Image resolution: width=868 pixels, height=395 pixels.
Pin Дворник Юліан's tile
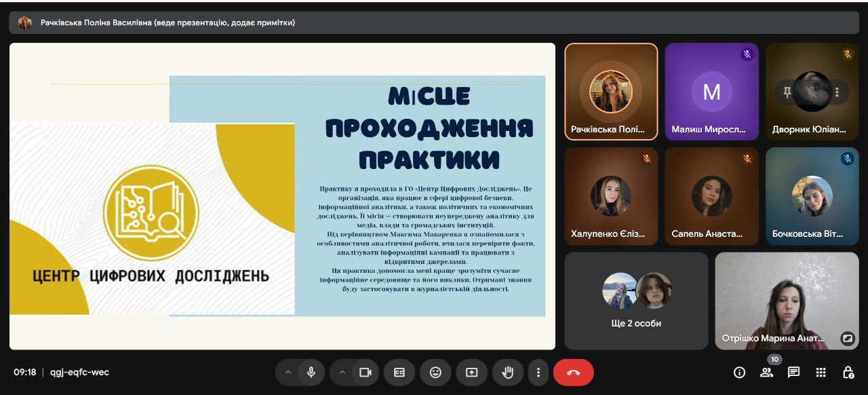[x=787, y=92]
